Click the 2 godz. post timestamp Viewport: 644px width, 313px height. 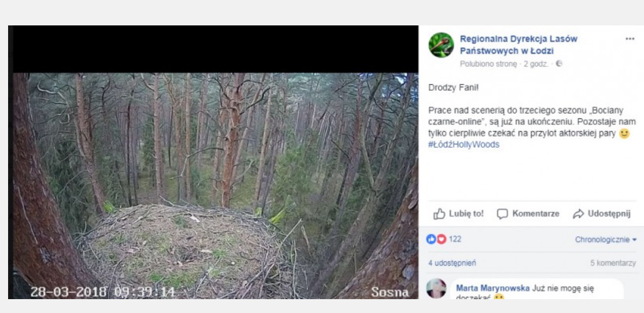[x=536, y=64]
